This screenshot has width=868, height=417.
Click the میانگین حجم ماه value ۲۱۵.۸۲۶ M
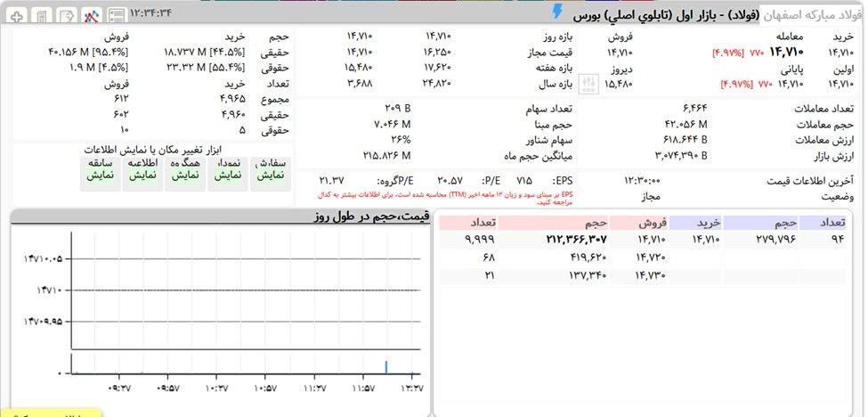[387, 156]
